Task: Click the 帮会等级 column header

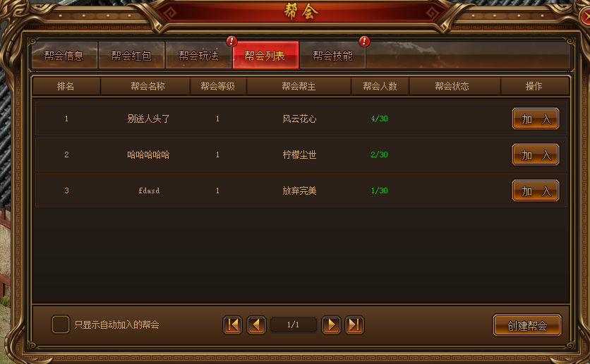Action: click(218, 86)
